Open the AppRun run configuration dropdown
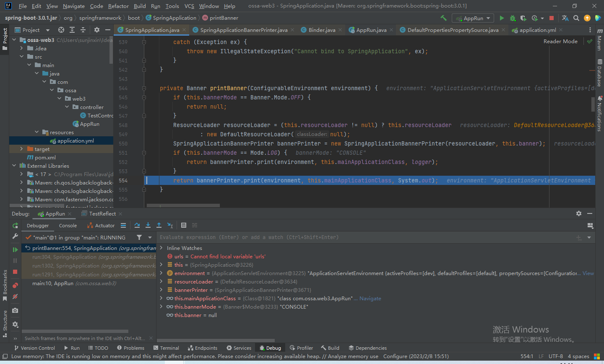 (x=472, y=18)
